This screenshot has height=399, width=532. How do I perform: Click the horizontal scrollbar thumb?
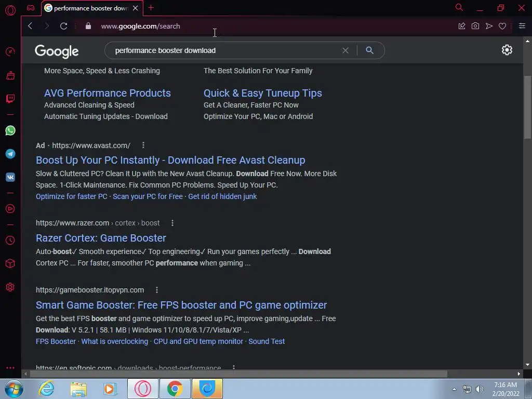[x=238, y=374]
